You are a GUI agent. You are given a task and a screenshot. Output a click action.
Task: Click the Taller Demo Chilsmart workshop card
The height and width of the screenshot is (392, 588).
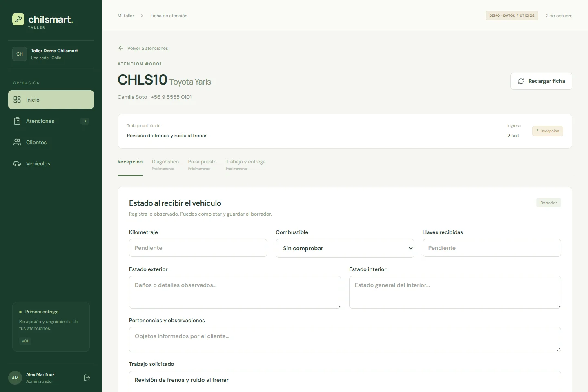pos(51,54)
